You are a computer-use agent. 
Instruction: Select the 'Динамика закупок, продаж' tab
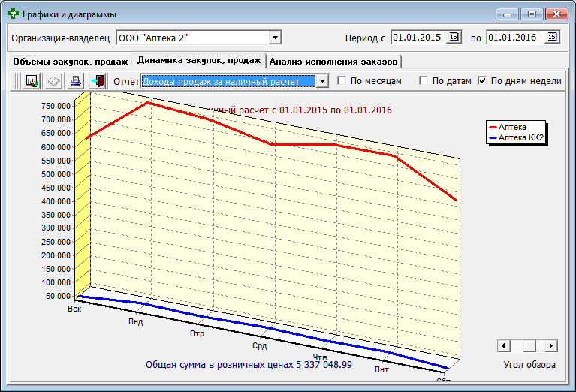click(x=198, y=60)
